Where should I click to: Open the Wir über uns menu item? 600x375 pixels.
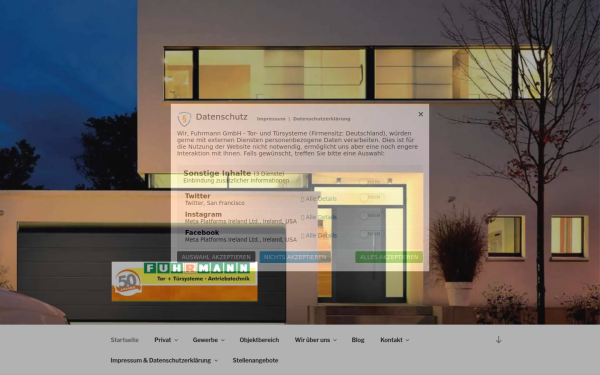pyautogui.click(x=312, y=340)
